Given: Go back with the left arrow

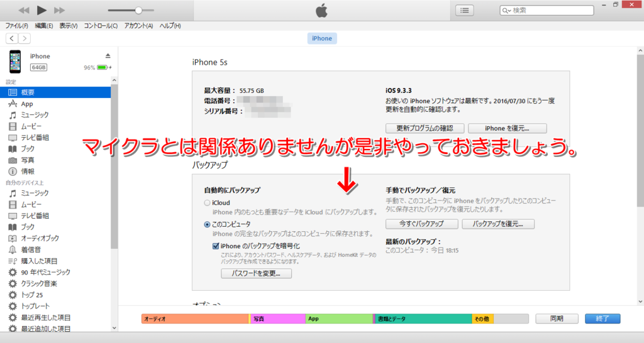Looking at the screenshot, I should [11, 38].
